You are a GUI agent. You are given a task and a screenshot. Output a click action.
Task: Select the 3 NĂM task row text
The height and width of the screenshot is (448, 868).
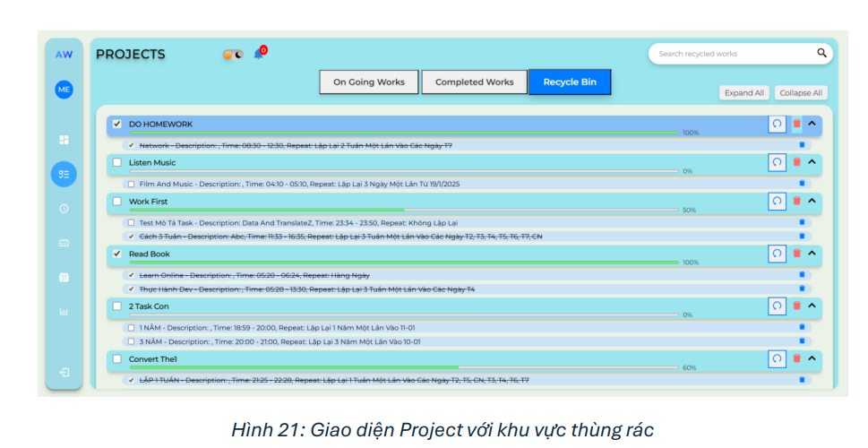point(279,341)
